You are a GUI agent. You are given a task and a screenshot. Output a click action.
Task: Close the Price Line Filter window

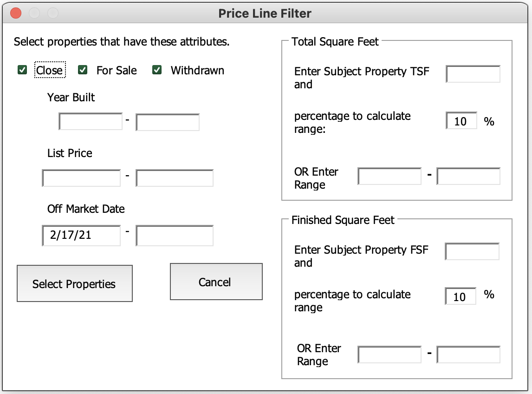[16, 13]
